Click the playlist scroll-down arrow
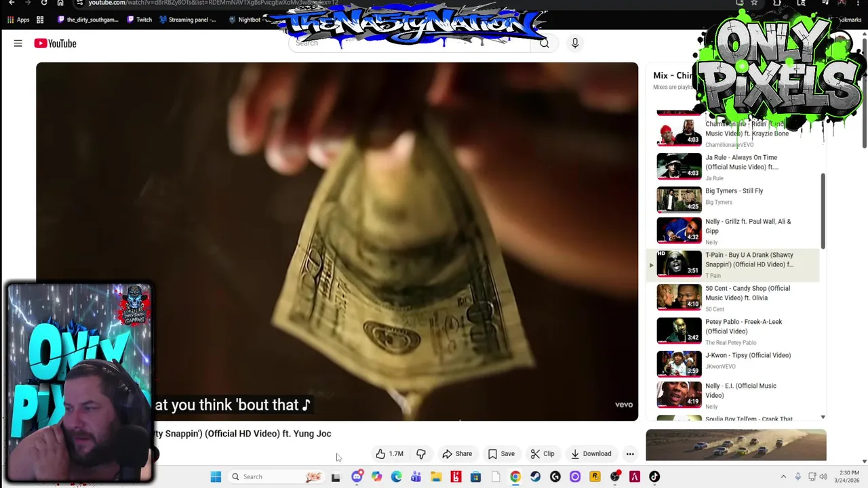 tap(823, 418)
